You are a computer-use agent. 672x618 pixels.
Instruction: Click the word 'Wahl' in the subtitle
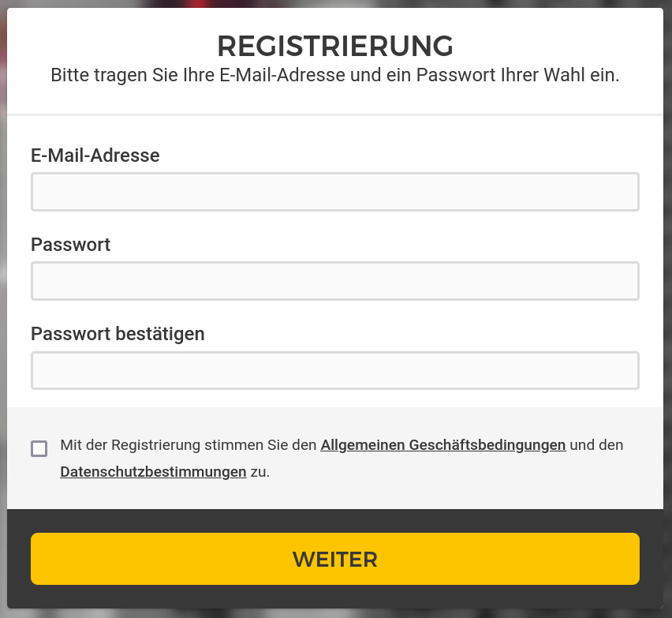click(565, 76)
